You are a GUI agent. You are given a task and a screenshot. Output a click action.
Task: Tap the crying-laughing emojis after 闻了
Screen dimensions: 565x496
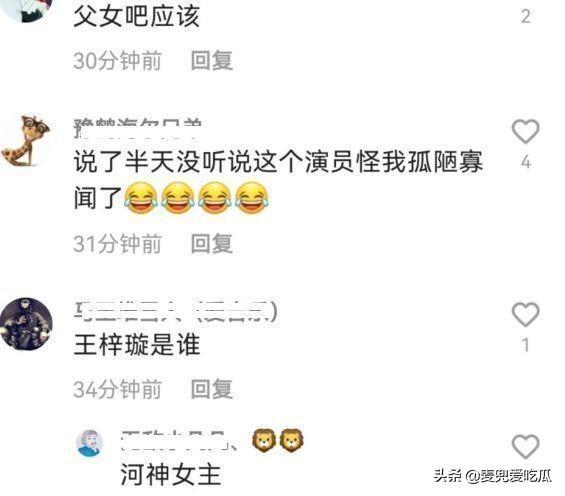pos(197,198)
